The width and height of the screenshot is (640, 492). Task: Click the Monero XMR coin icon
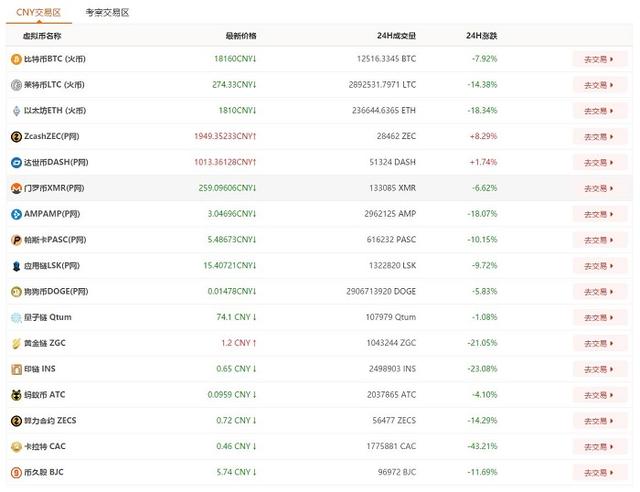click(16, 188)
